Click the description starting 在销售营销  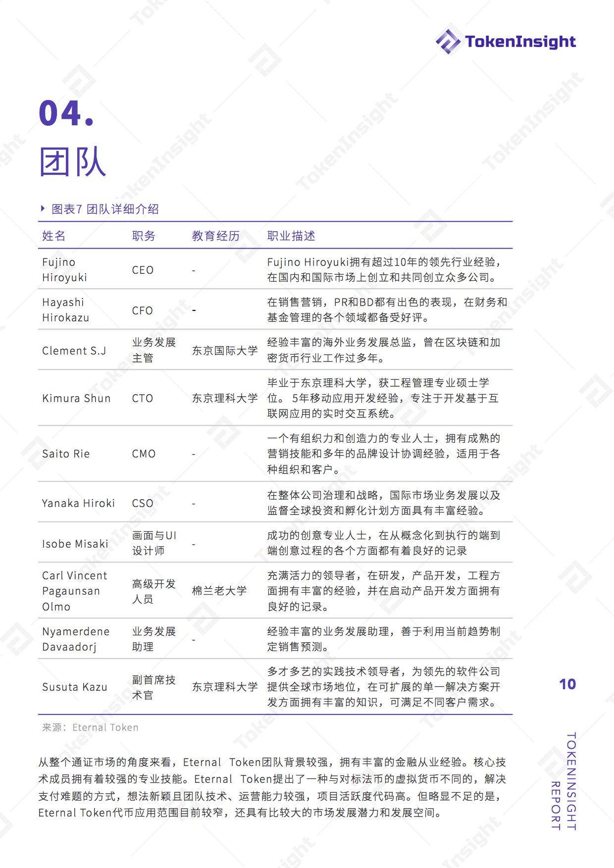pyautogui.click(x=387, y=310)
